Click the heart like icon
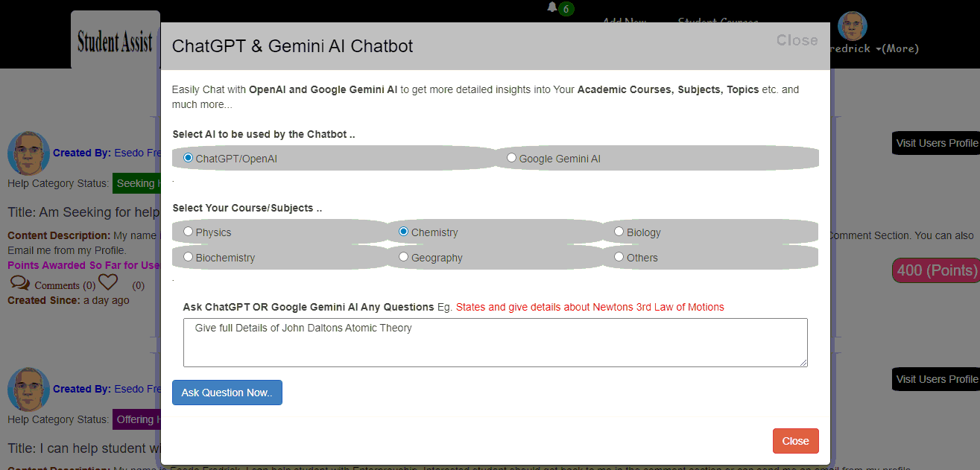This screenshot has height=470, width=980. (109, 283)
